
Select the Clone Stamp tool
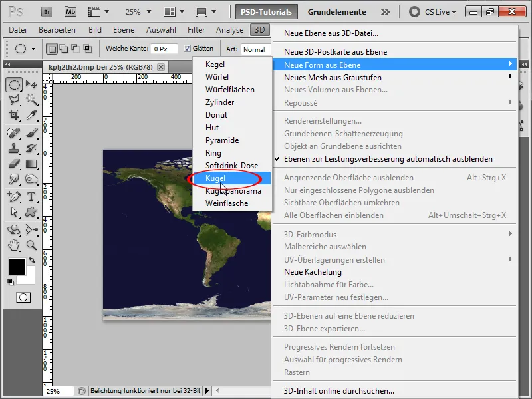(x=14, y=148)
